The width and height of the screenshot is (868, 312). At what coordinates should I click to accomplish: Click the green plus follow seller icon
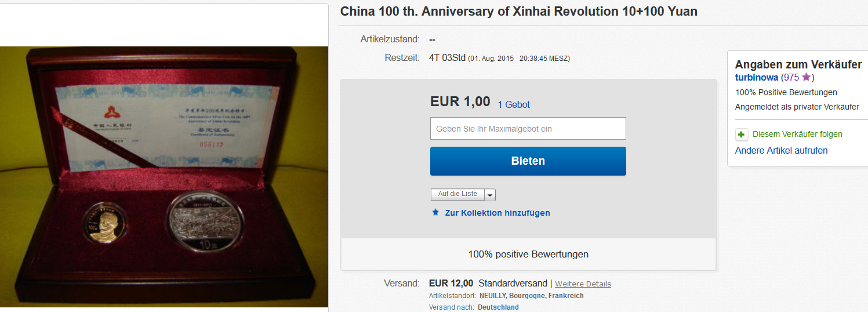(x=742, y=135)
